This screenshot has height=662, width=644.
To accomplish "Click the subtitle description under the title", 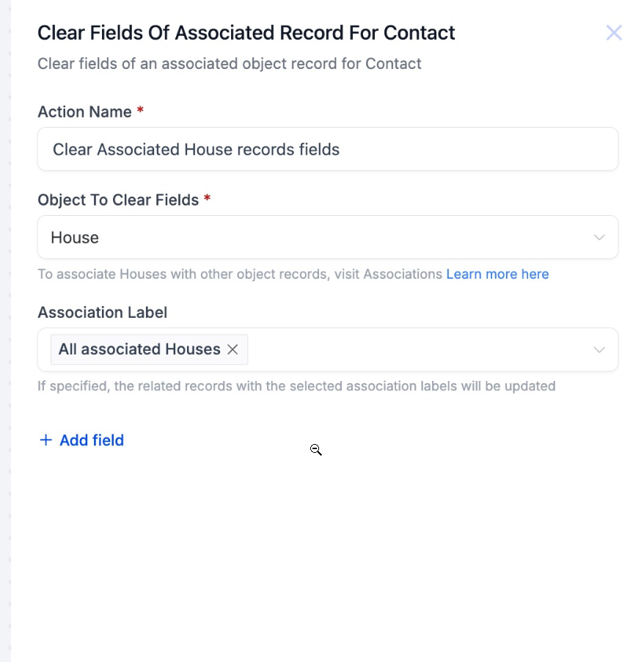I will (x=229, y=64).
